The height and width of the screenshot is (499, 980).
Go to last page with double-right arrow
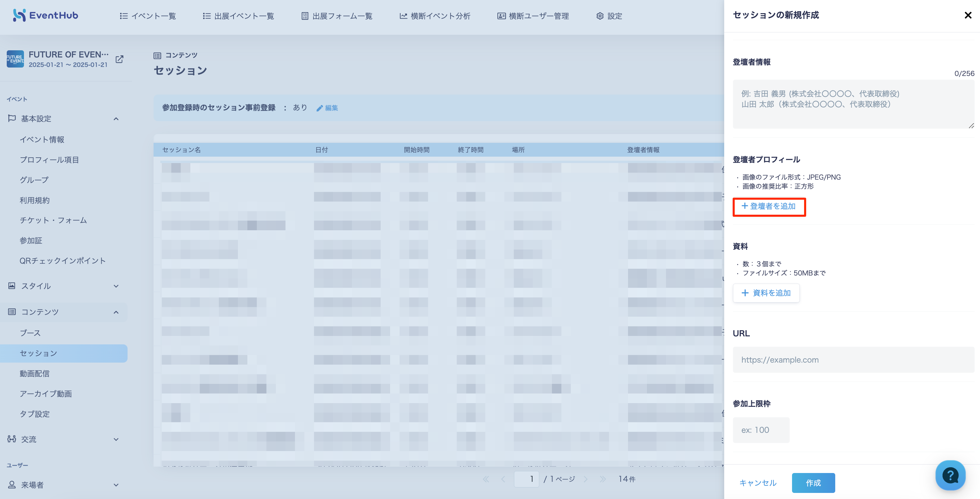click(x=603, y=479)
